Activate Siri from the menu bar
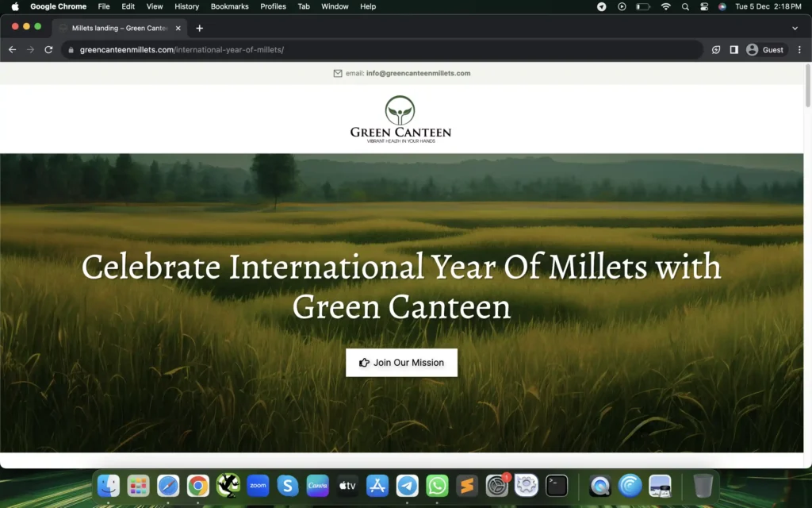This screenshot has height=508, width=812. [722, 6]
